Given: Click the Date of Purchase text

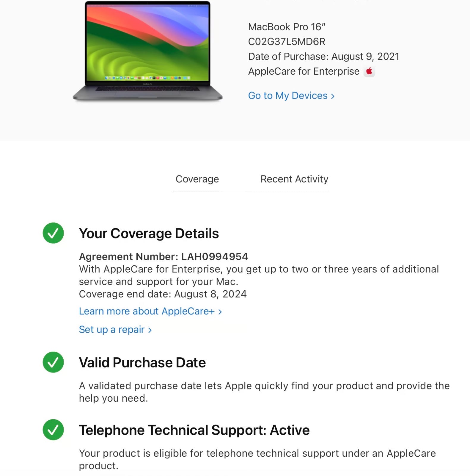Looking at the screenshot, I should tap(324, 56).
